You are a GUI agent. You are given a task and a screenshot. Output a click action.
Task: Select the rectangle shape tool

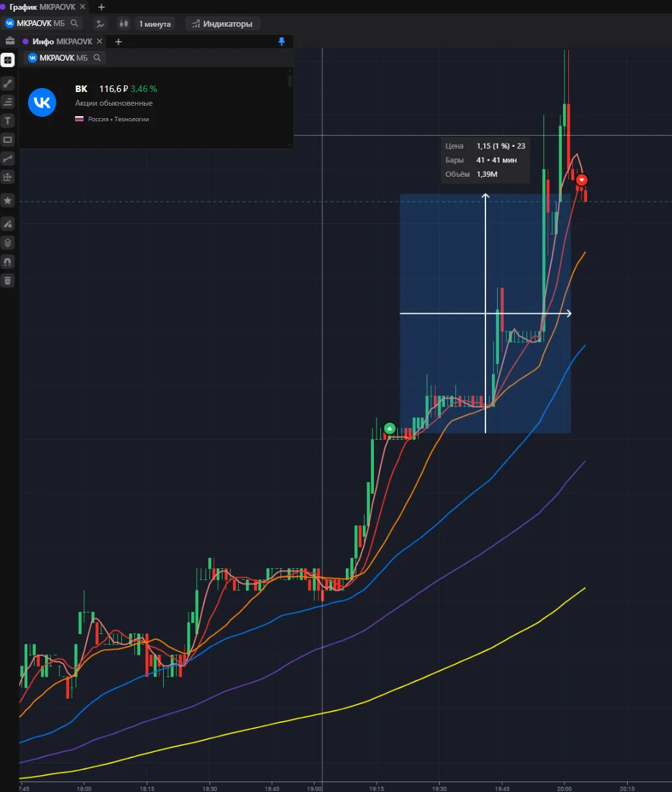(x=8, y=140)
